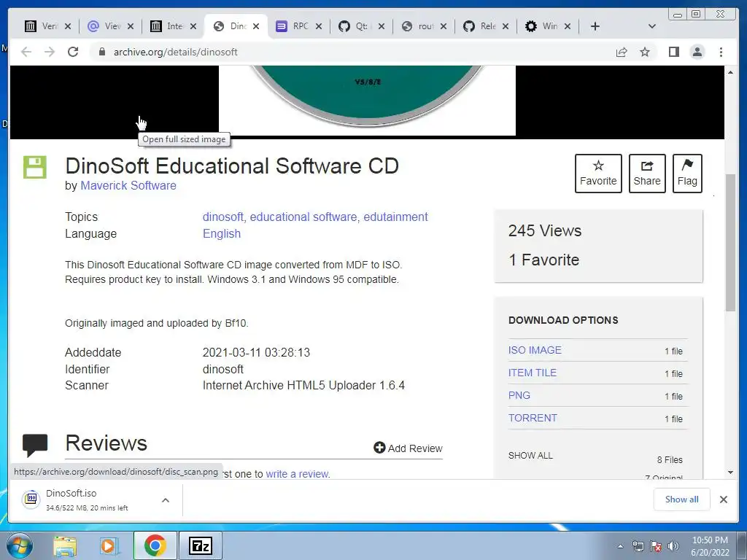Open 7-Zip from the taskbar
Viewport: 747px width, 560px height.
click(200, 545)
